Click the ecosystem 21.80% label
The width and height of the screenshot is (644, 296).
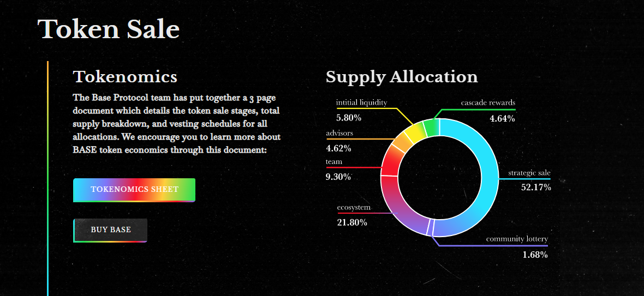coord(354,215)
